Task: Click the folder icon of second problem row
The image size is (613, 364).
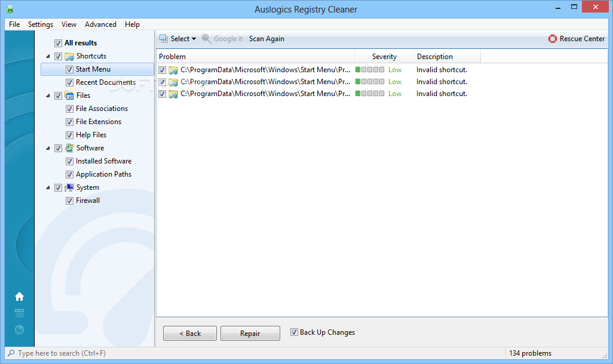Action: [173, 82]
